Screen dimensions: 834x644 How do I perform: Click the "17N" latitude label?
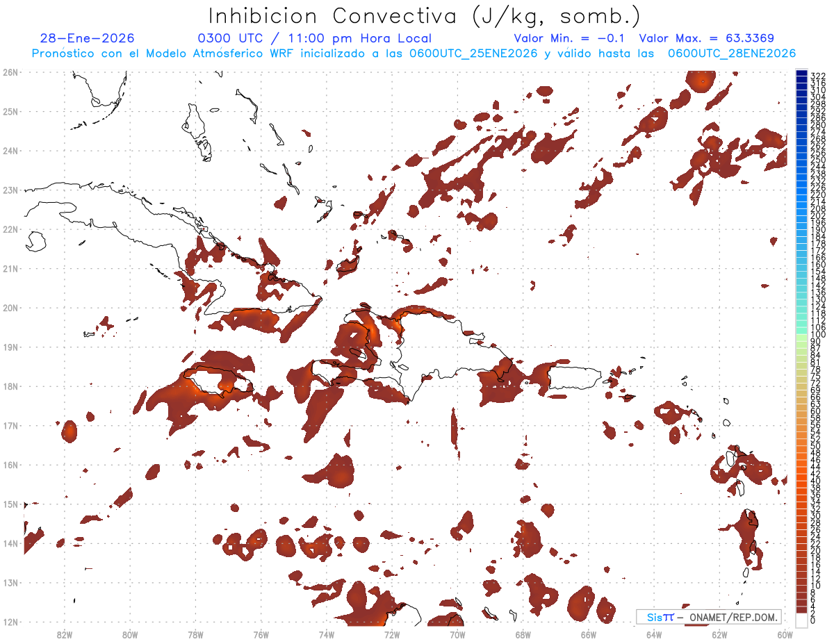click(10, 425)
